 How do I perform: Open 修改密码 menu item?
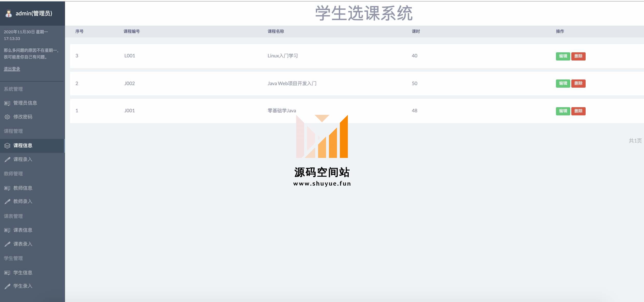click(x=32, y=117)
